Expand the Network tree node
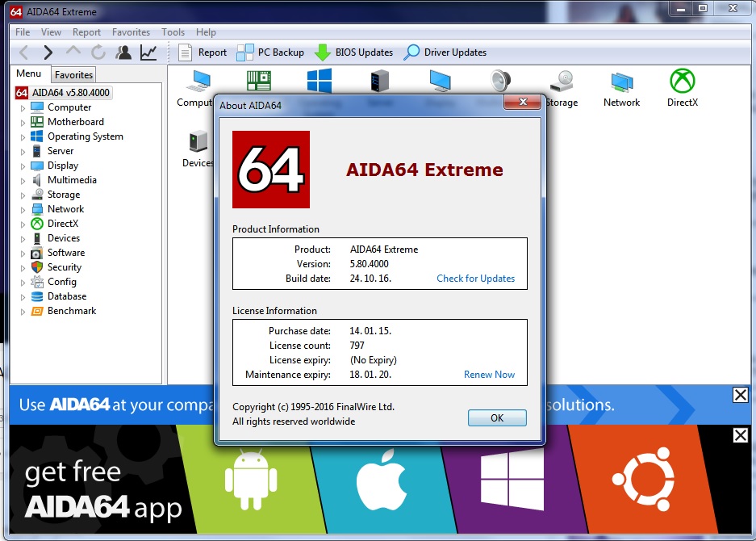 pyautogui.click(x=23, y=210)
